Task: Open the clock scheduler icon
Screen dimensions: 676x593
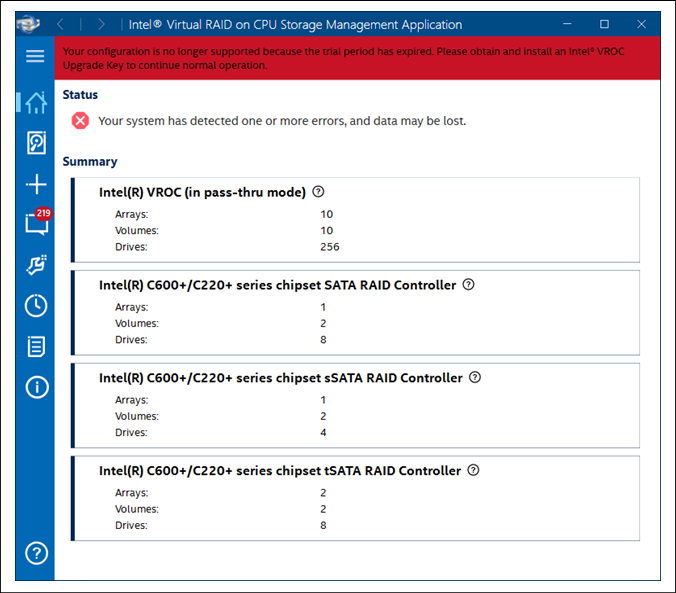Action: [x=36, y=305]
